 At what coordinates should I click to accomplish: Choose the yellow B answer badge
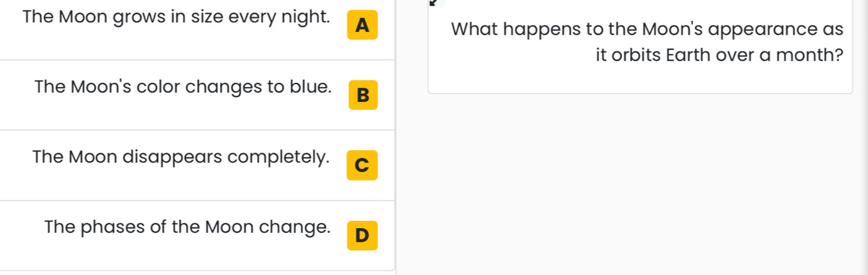click(x=363, y=95)
